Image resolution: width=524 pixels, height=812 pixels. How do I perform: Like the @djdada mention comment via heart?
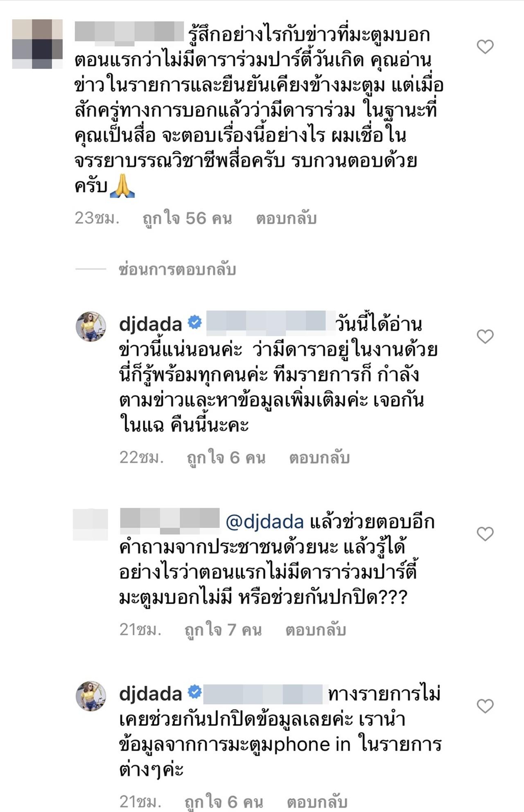(485, 534)
